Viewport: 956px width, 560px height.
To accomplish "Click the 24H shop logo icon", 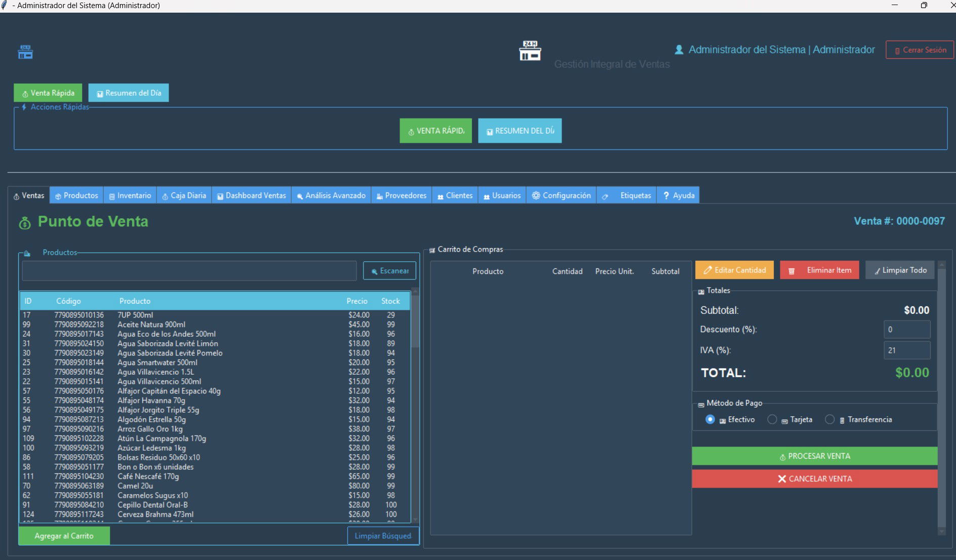I will 530,51.
